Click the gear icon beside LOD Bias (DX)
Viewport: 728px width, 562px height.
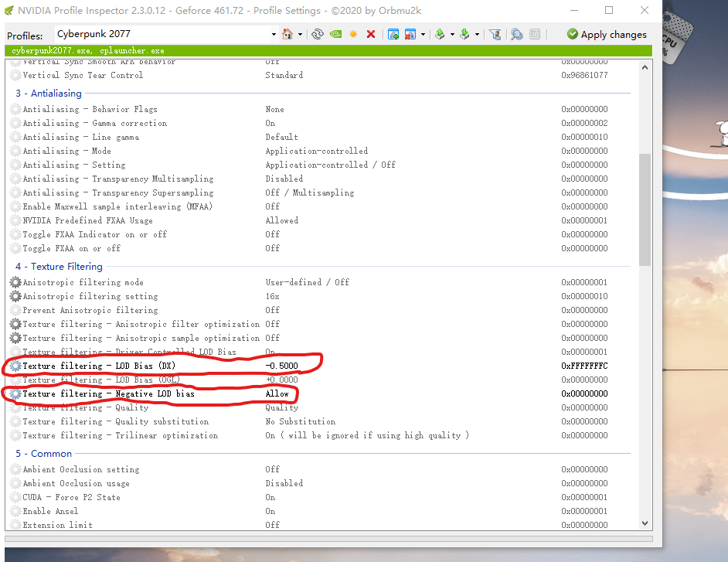(x=15, y=366)
